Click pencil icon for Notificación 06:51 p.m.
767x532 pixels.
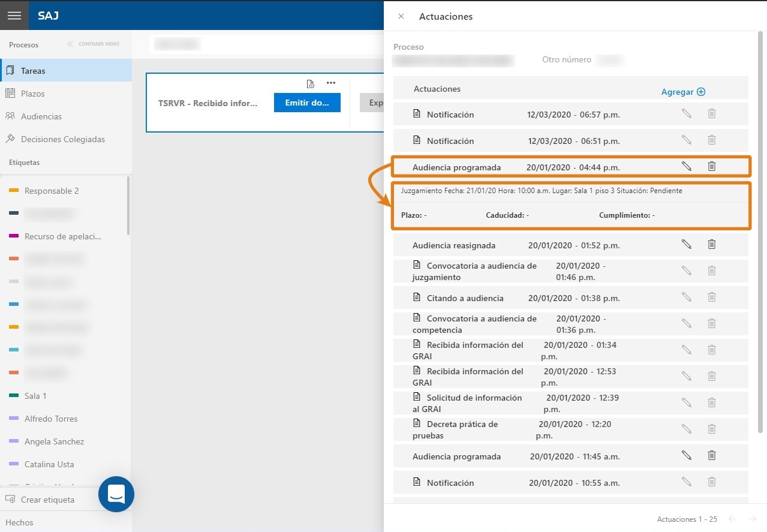tap(687, 140)
